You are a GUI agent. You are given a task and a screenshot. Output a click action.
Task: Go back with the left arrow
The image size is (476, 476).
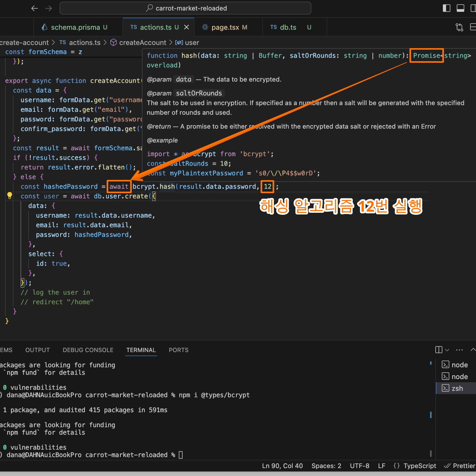[34, 8]
